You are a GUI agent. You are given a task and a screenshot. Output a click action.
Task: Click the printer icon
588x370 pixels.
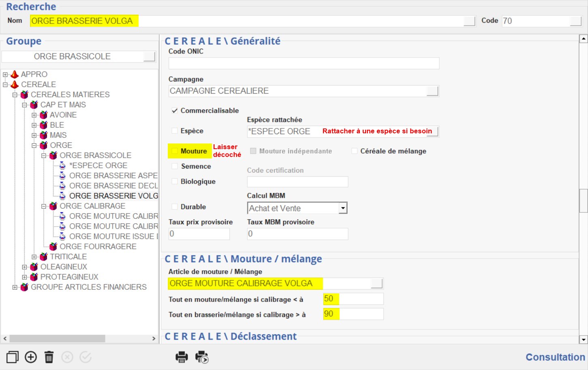(182, 357)
